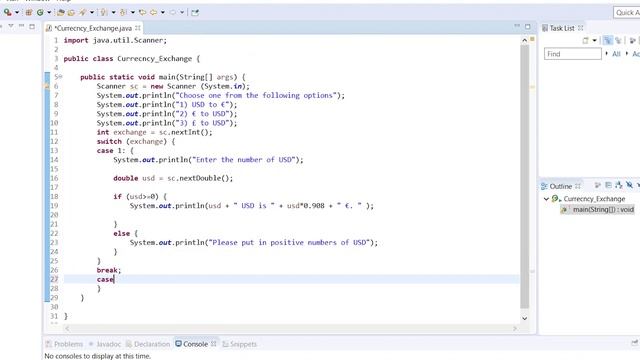Image resolution: width=640 pixels, height=360 pixels.
Task: Click the warning marker on line 6
Action: [x=47, y=86]
